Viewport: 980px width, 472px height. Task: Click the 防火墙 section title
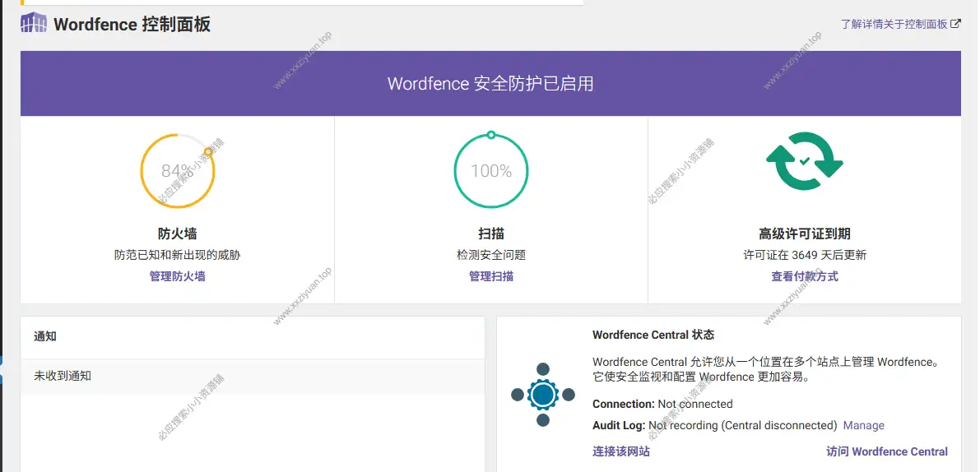pos(177,234)
